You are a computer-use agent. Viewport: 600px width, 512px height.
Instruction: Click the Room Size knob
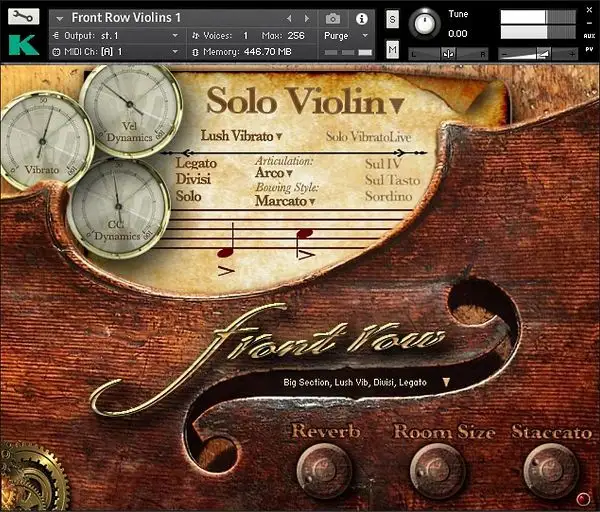click(x=437, y=468)
